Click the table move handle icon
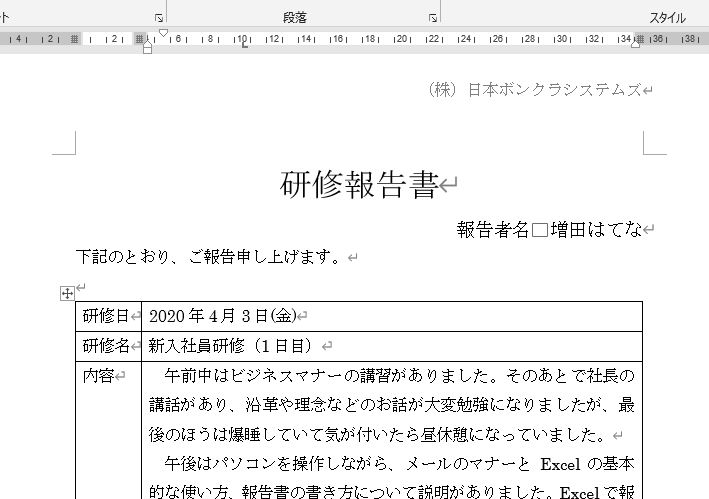The height and width of the screenshot is (499, 709). click(x=67, y=294)
